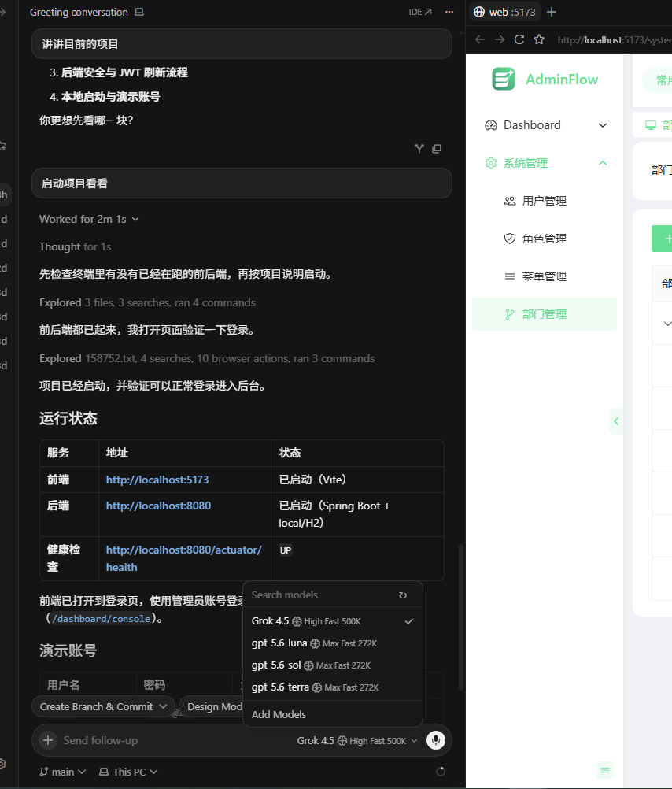Open the main branch selector
This screenshot has height=789, width=672.
coord(63,772)
